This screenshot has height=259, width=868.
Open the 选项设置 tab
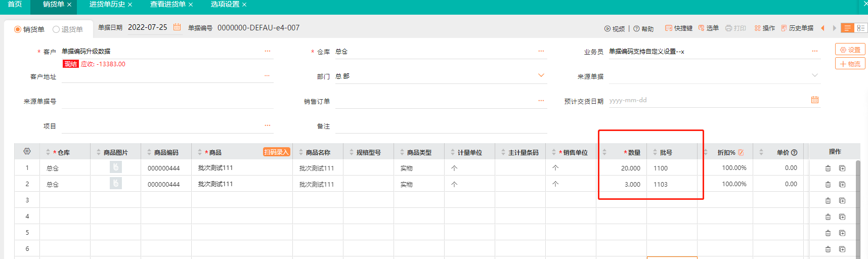pos(225,5)
